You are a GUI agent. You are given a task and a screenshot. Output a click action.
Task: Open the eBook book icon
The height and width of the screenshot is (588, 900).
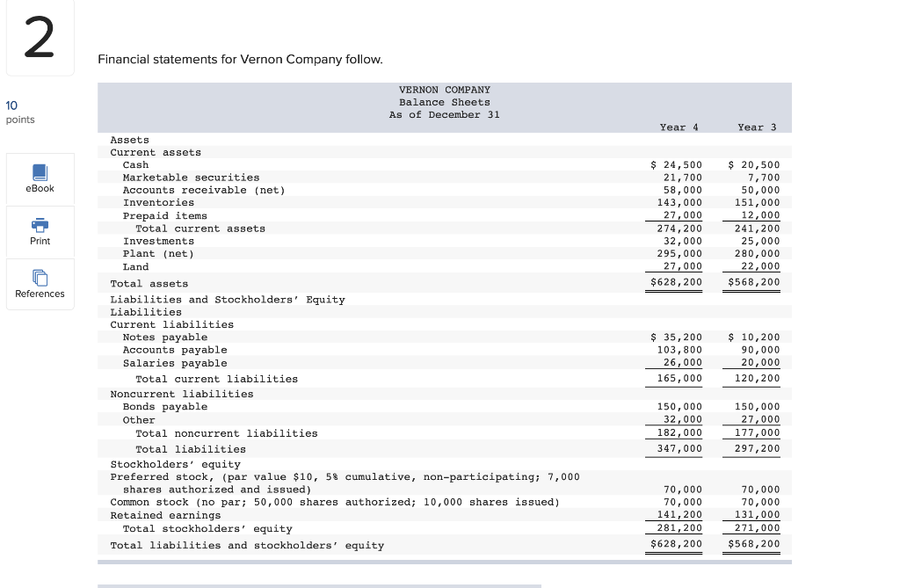point(40,171)
